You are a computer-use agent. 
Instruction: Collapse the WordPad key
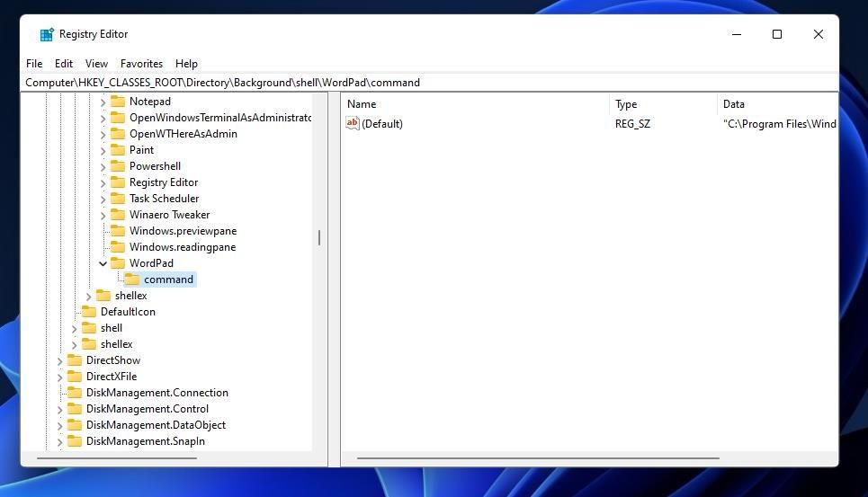pos(103,263)
